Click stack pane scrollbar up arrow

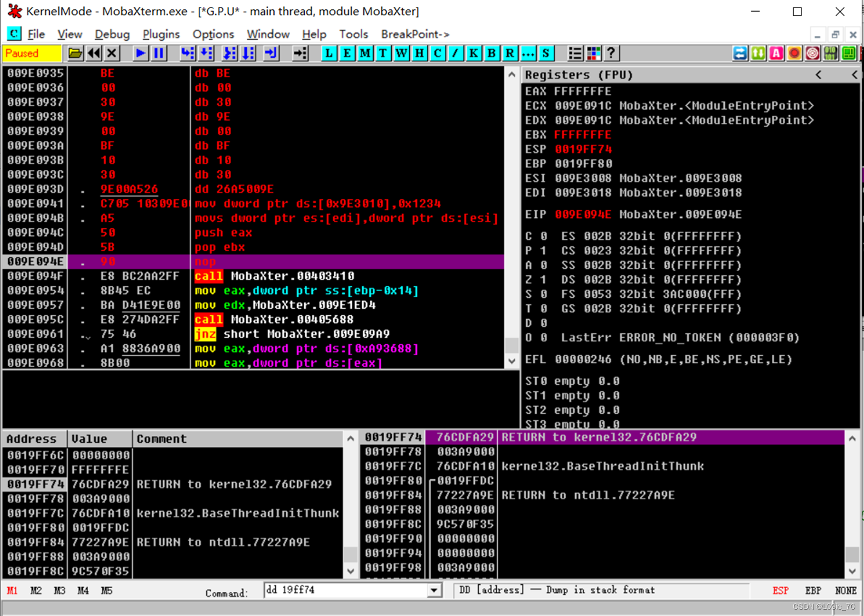(x=852, y=439)
